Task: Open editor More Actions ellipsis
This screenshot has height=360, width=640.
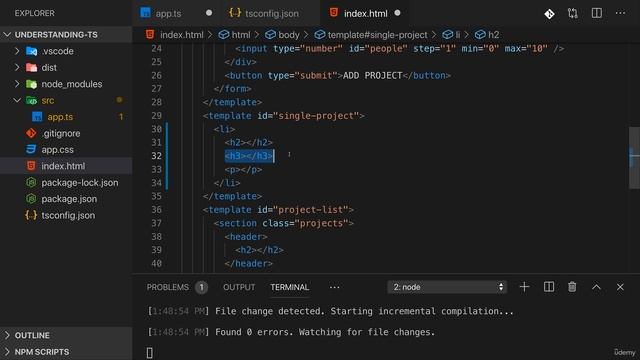Action: [x=620, y=13]
